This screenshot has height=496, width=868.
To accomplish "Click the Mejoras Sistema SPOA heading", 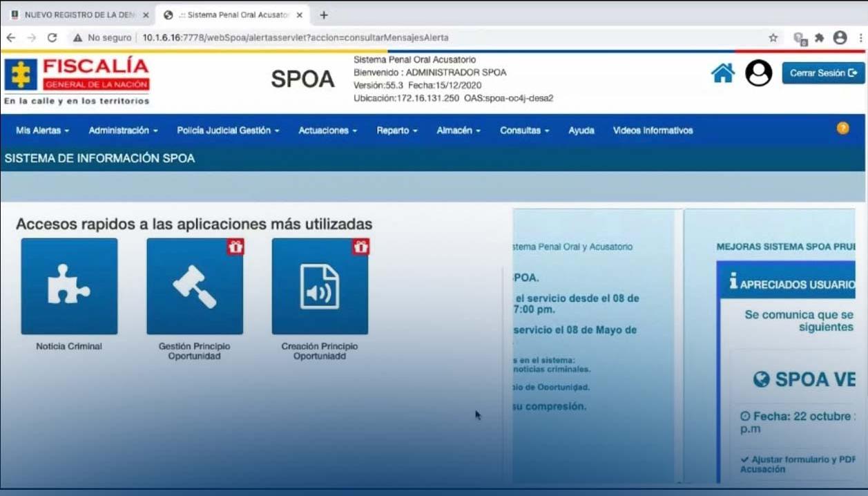I will (x=786, y=246).
